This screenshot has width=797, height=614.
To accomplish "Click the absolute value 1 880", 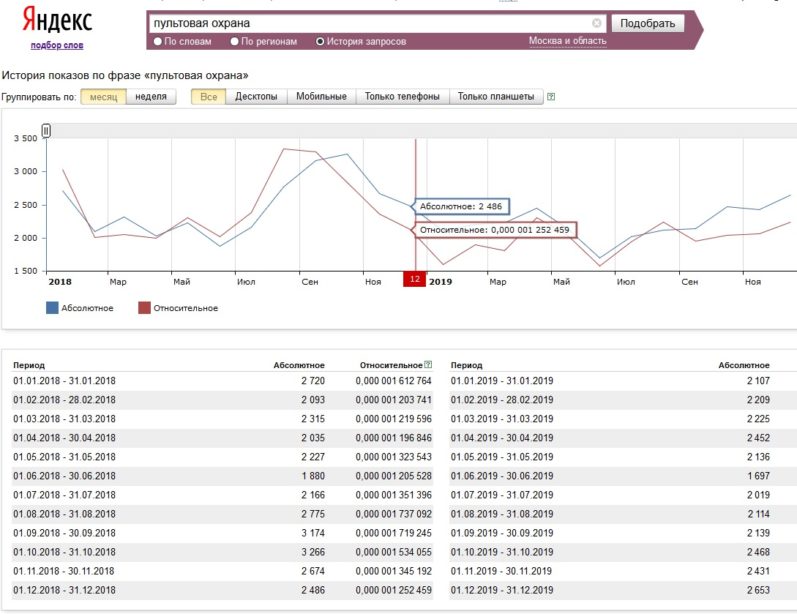I will pyautogui.click(x=313, y=476).
